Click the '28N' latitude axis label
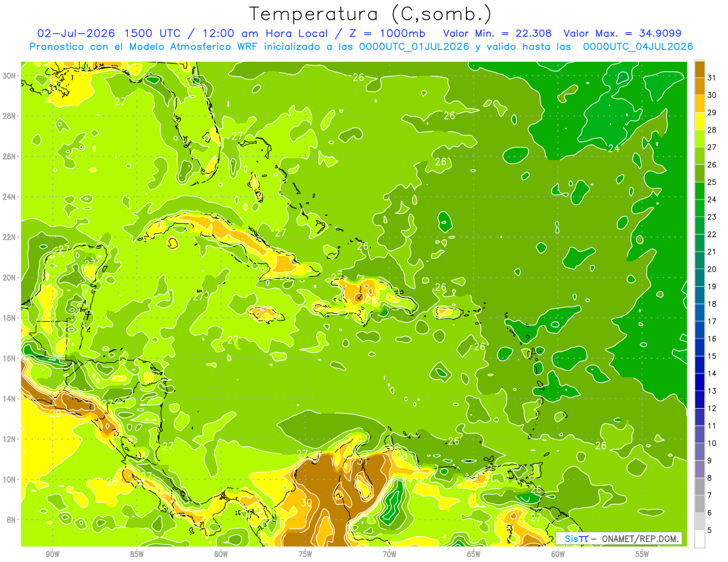The image size is (728, 562). (x=10, y=116)
